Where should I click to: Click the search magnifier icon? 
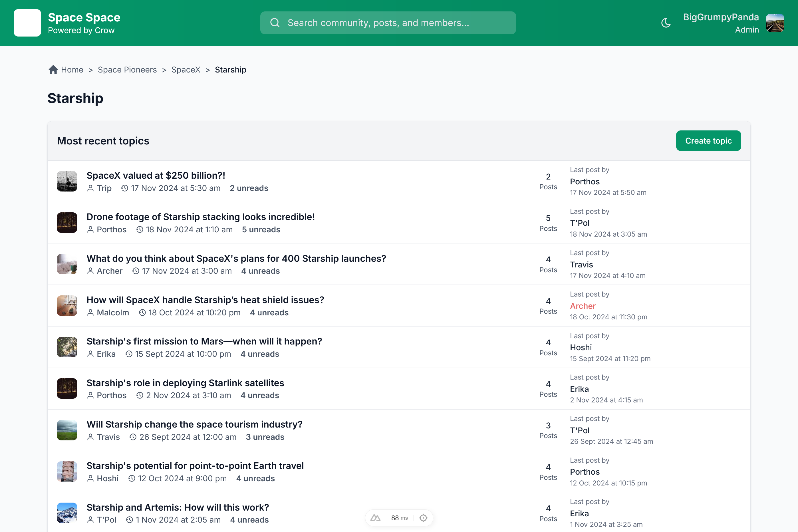pyautogui.click(x=275, y=23)
